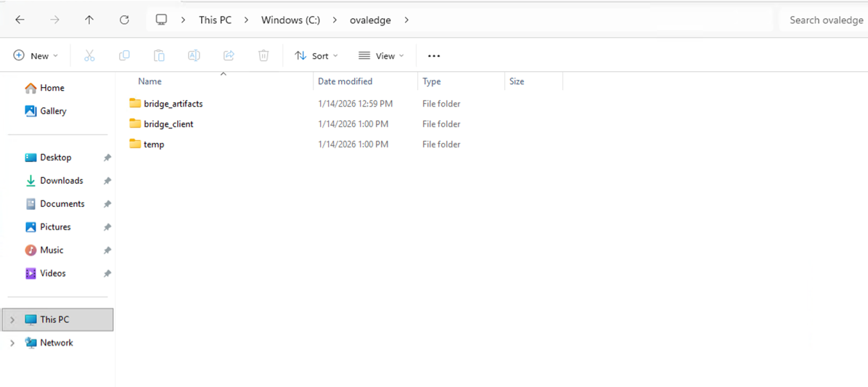Open the View layout dropdown

381,56
